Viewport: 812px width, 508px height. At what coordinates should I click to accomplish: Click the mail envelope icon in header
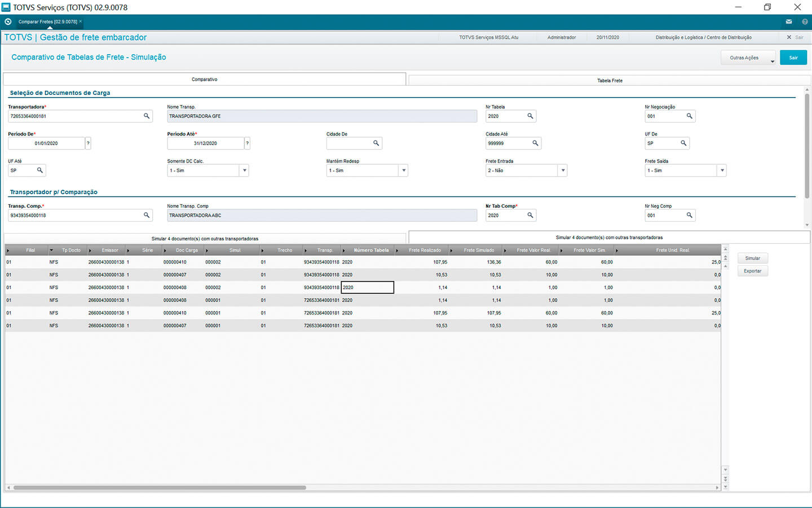pos(788,22)
